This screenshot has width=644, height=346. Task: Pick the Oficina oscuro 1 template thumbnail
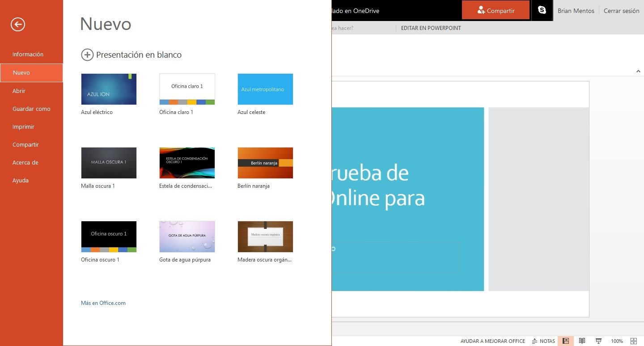(x=109, y=236)
